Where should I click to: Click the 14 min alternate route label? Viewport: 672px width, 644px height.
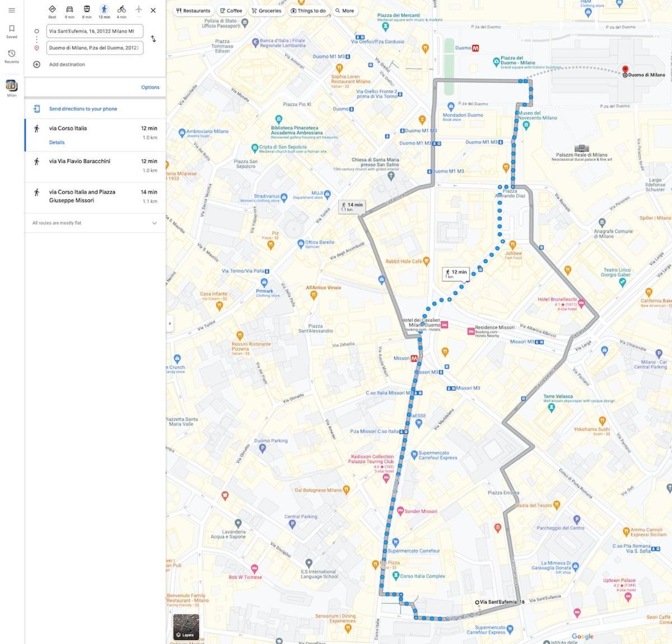point(352,207)
